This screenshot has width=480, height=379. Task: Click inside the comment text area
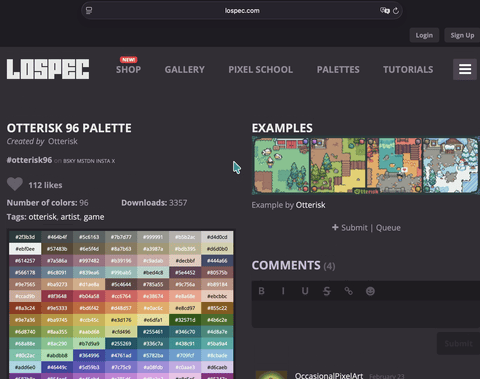pyautogui.click(x=366, y=314)
